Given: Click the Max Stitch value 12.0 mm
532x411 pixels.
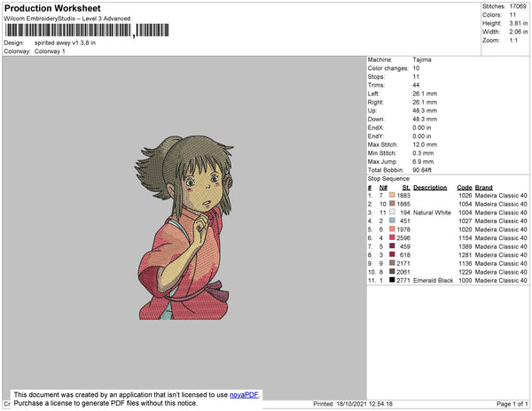Looking at the screenshot, I should click(x=423, y=144).
